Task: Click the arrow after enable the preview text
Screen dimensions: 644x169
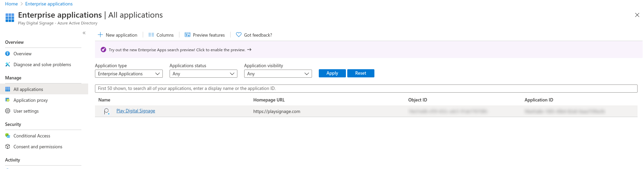Action: (249, 50)
